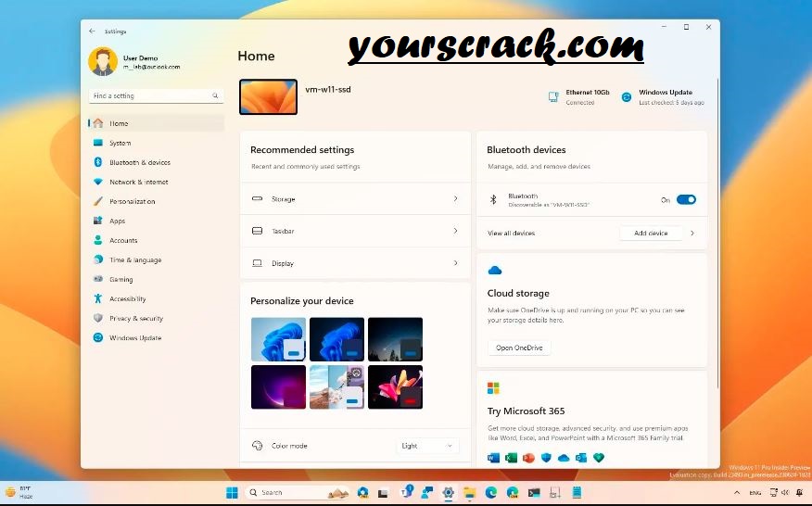Open the User Demo account profile
This screenshot has height=506, width=812.
(134, 62)
